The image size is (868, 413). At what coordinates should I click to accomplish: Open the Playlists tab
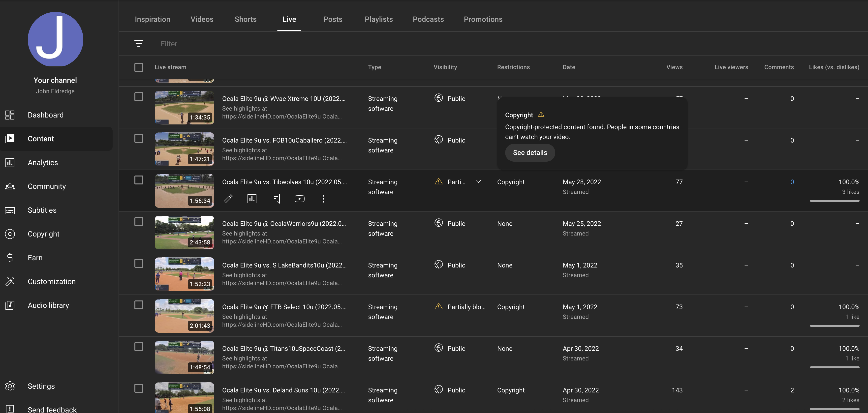click(379, 19)
